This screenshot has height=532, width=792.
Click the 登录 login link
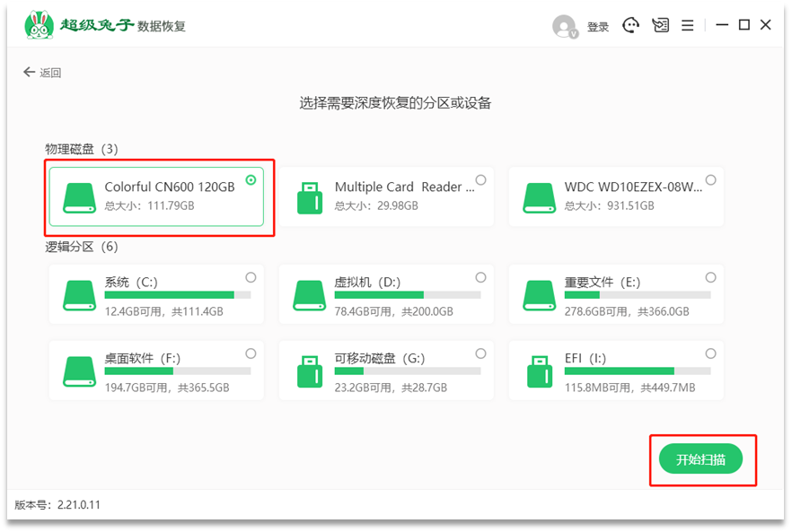coord(598,27)
